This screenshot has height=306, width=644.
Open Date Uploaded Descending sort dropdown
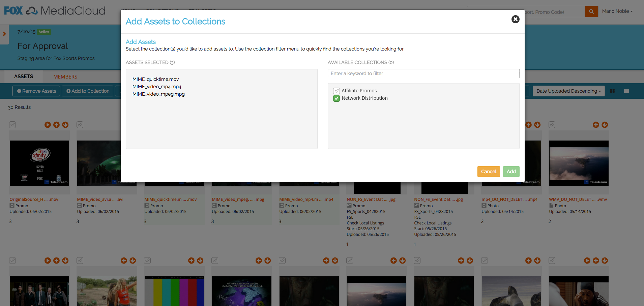(x=568, y=91)
